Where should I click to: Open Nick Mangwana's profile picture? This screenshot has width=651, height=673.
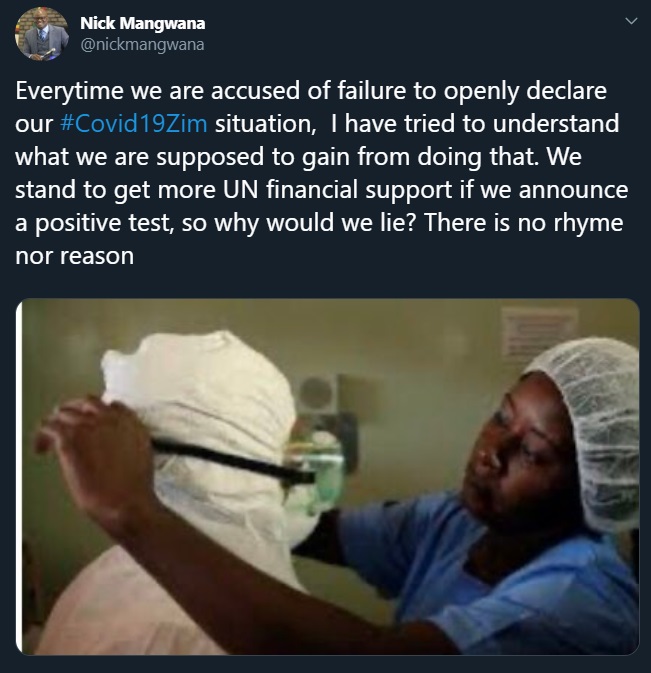42,34
